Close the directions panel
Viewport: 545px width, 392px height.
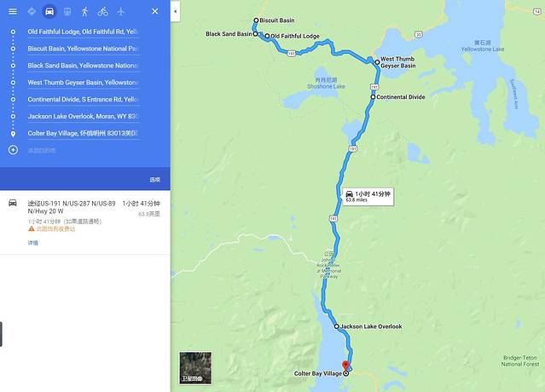[155, 11]
